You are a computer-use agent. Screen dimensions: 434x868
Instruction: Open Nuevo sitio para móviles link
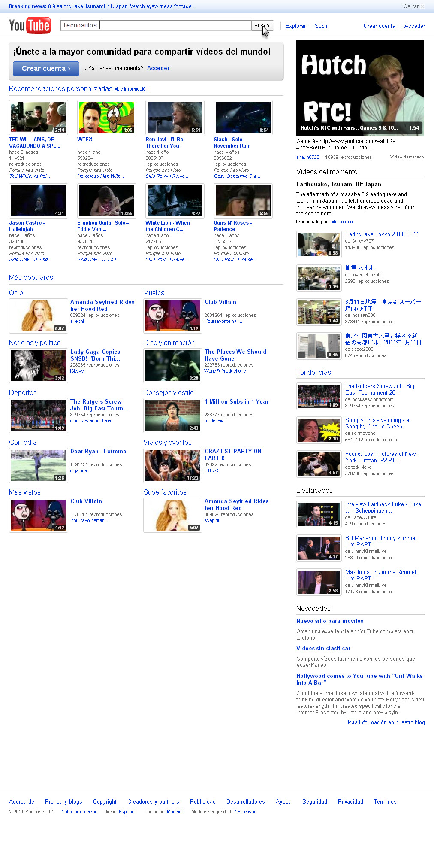point(330,621)
